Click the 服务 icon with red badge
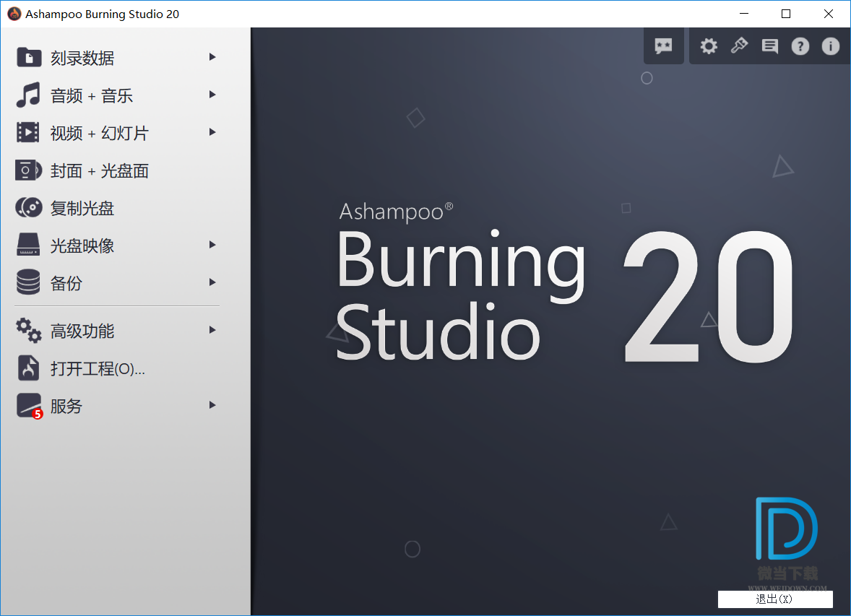 (30, 406)
